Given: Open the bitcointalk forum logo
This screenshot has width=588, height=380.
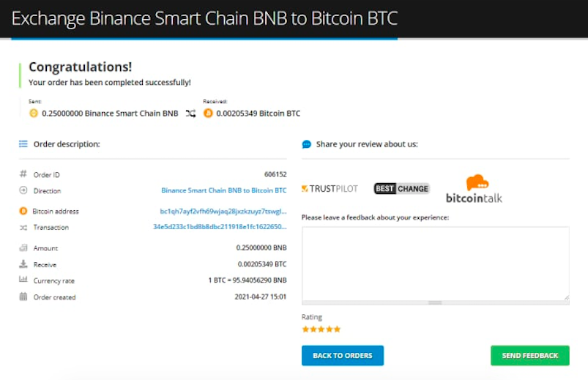Looking at the screenshot, I should pyautogui.click(x=474, y=189).
